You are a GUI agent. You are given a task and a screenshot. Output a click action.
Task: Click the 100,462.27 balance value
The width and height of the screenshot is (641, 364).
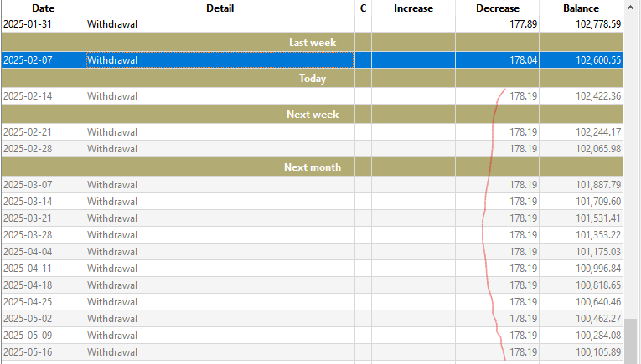598,318
